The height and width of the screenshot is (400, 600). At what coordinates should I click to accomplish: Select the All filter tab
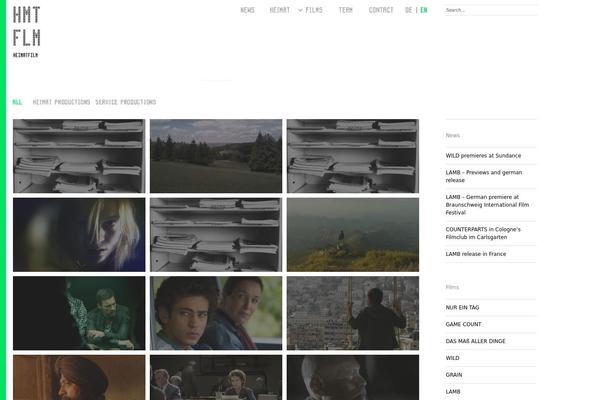pyautogui.click(x=17, y=102)
